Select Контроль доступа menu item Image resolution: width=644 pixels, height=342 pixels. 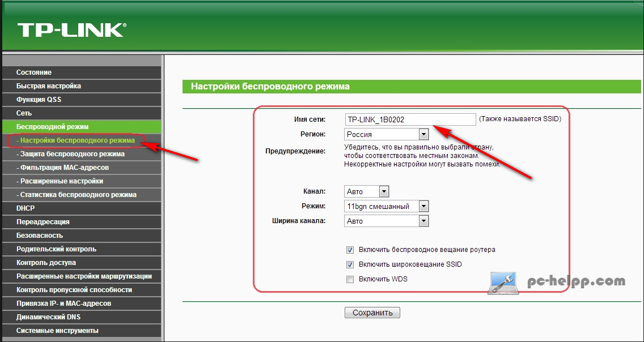coord(82,263)
